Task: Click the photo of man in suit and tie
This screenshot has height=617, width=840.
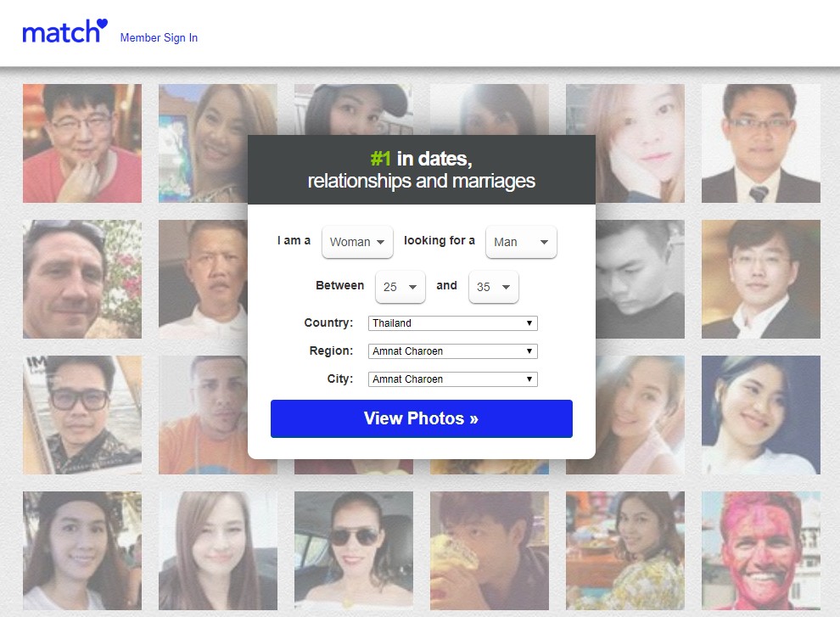Action: (760, 143)
